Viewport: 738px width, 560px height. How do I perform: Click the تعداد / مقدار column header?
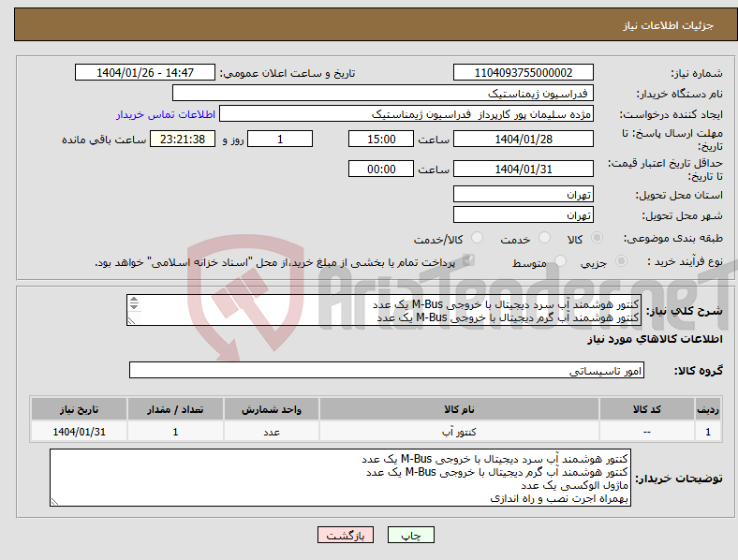pos(175,409)
